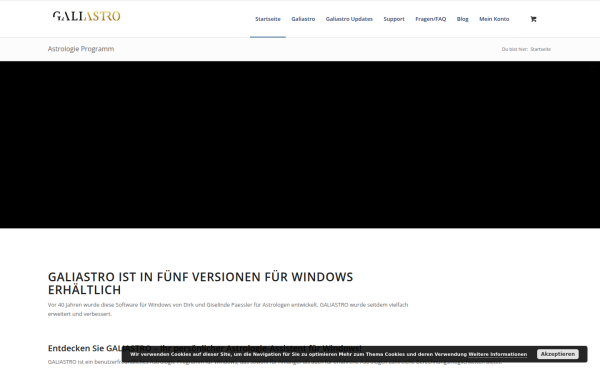Click heading 'Entdecken Sie GALIASTRO'
Screen dimensions: 600x375
point(204,348)
